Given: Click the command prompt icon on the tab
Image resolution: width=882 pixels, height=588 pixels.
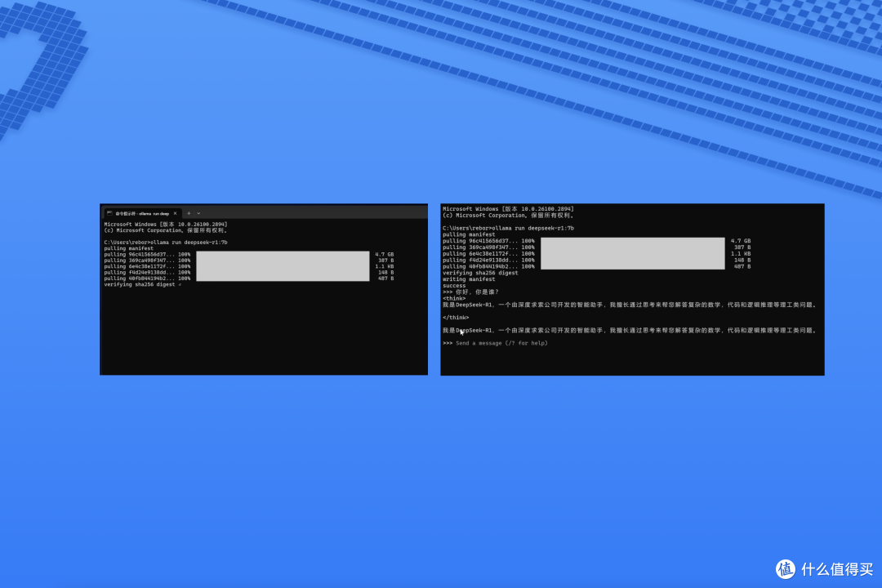Looking at the screenshot, I should (x=109, y=214).
